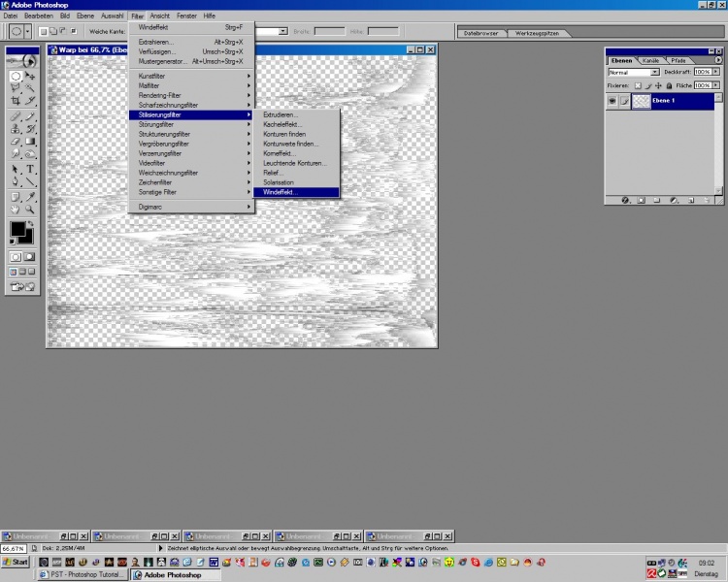Select the History Brush tool
728x582 pixels.
[30, 129]
